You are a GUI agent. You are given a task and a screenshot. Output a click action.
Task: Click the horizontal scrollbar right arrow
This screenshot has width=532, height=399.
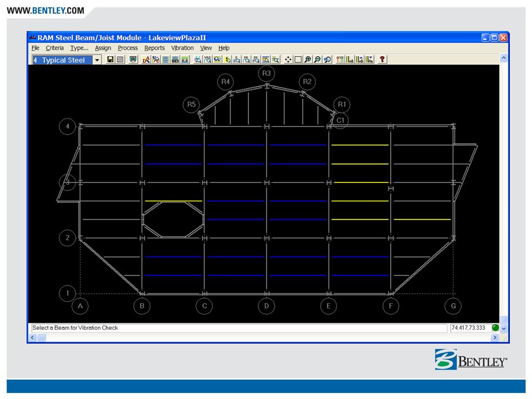[x=495, y=337]
